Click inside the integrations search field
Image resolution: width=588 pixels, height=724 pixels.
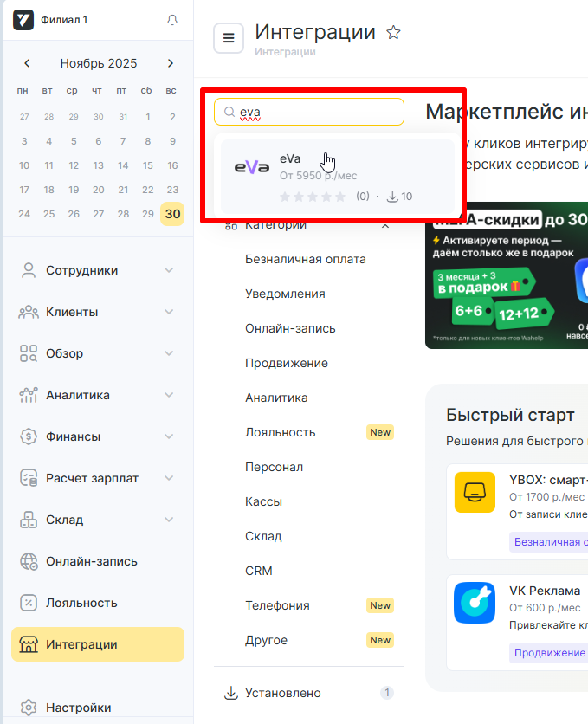pos(316,112)
